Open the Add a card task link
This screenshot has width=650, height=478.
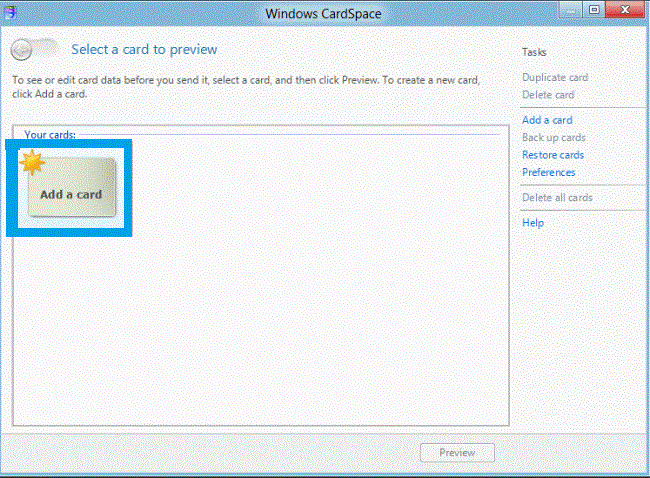click(547, 120)
